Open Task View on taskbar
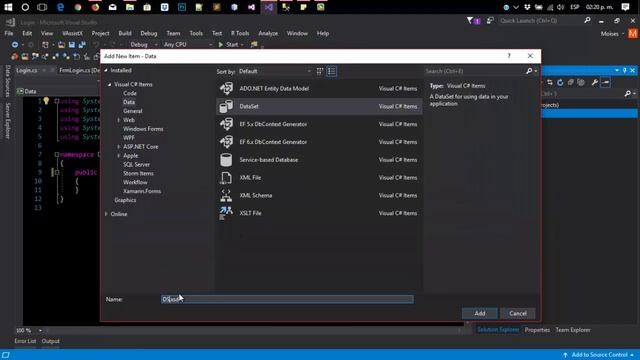 point(42,7)
